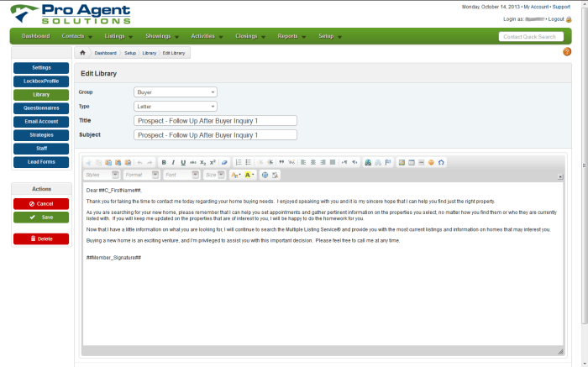Screen dimensions: 588x367
Task: Open the Activities menu
Action: click(207, 36)
